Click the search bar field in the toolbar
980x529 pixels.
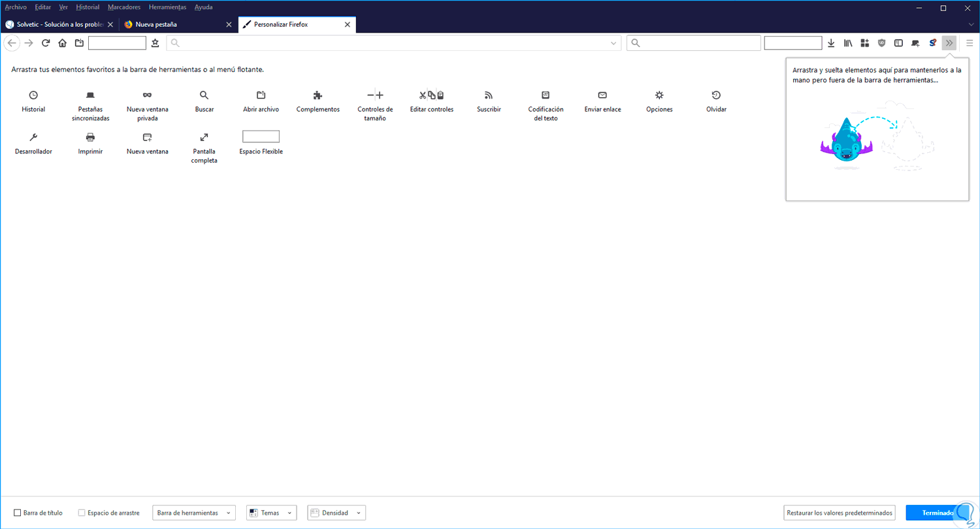pos(694,43)
